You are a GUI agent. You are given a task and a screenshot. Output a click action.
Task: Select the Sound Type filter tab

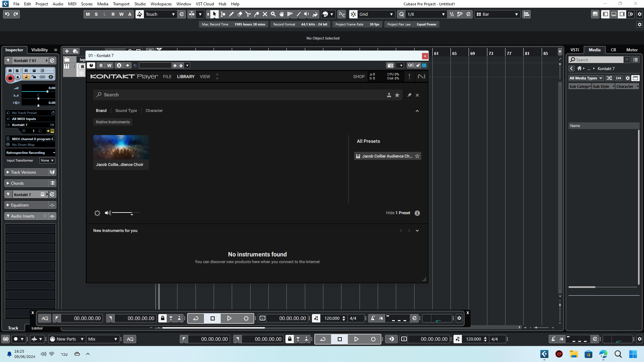126,111
